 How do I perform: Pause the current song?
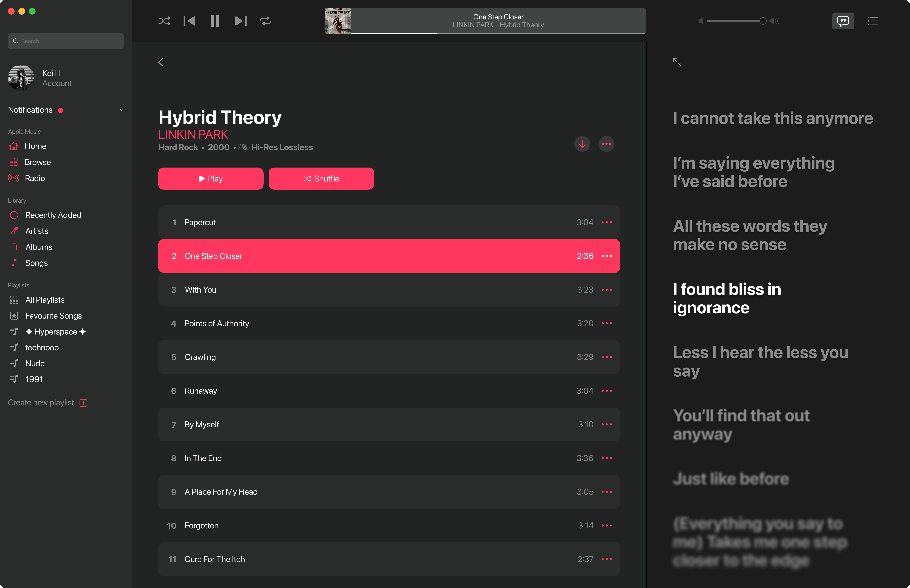(x=215, y=21)
